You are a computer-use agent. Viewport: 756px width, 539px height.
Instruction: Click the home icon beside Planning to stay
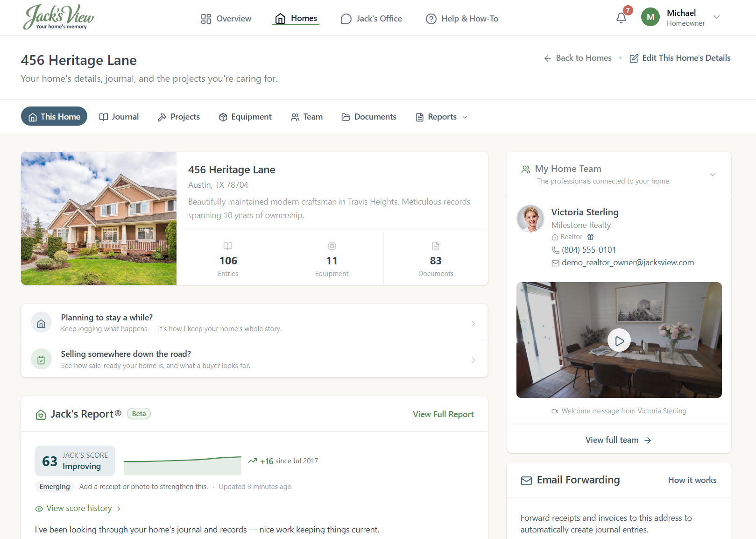(41, 323)
